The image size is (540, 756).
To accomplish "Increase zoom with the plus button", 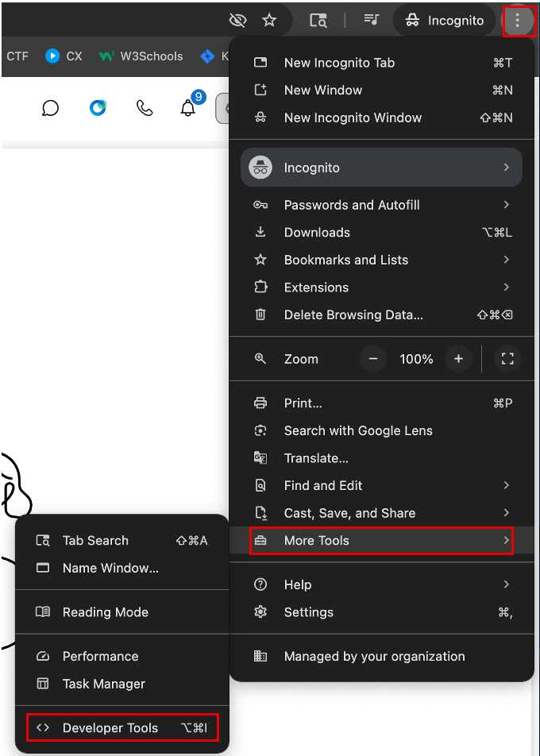I will coord(458,359).
